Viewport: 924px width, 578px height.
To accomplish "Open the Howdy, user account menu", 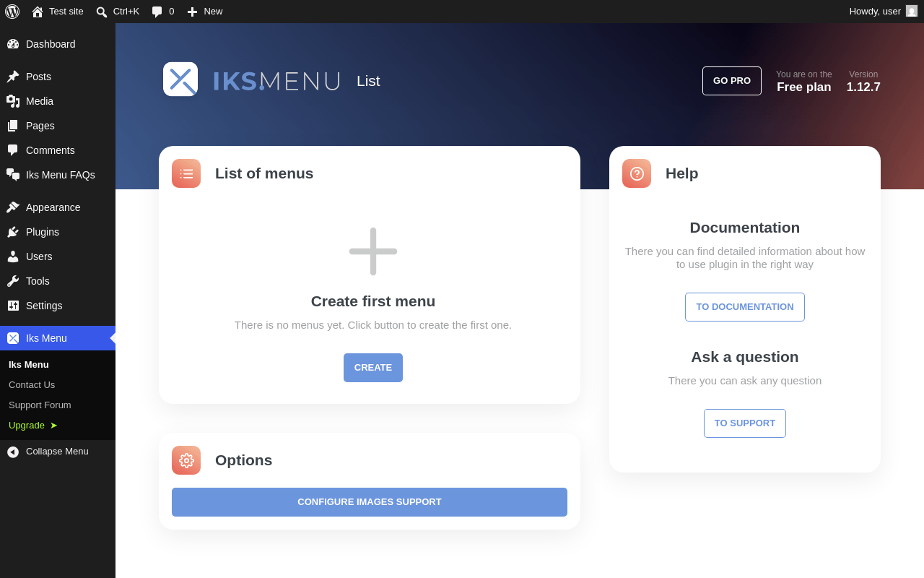I will [x=884, y=12].
